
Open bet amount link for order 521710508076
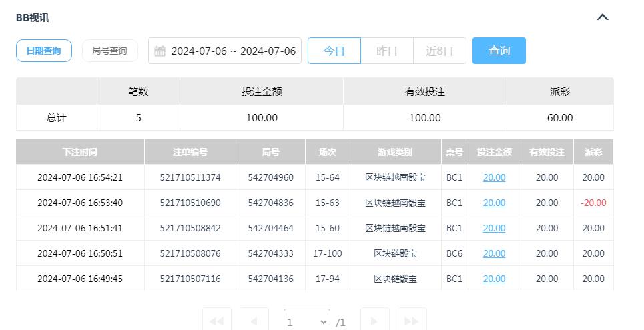click(494, 253)
